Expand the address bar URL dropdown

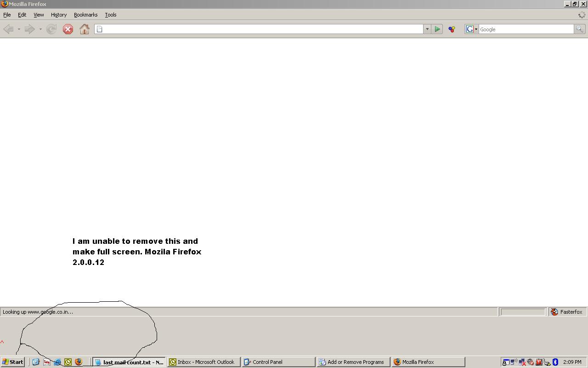pos(427,29)
